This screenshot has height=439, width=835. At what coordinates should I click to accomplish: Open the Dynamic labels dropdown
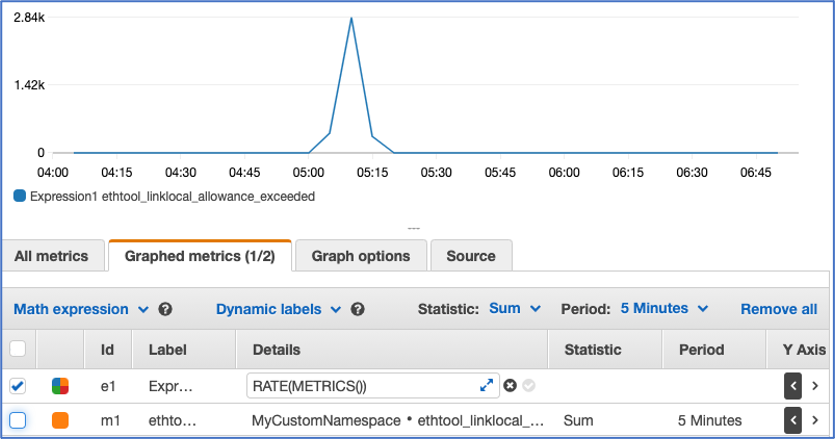278,310
